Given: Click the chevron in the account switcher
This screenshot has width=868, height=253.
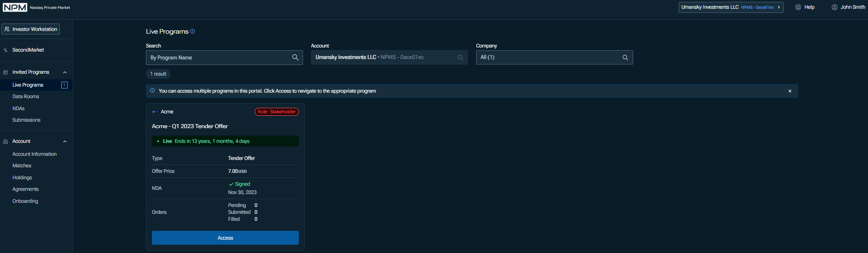Looking at the screenshot, I should pos(779,7).
